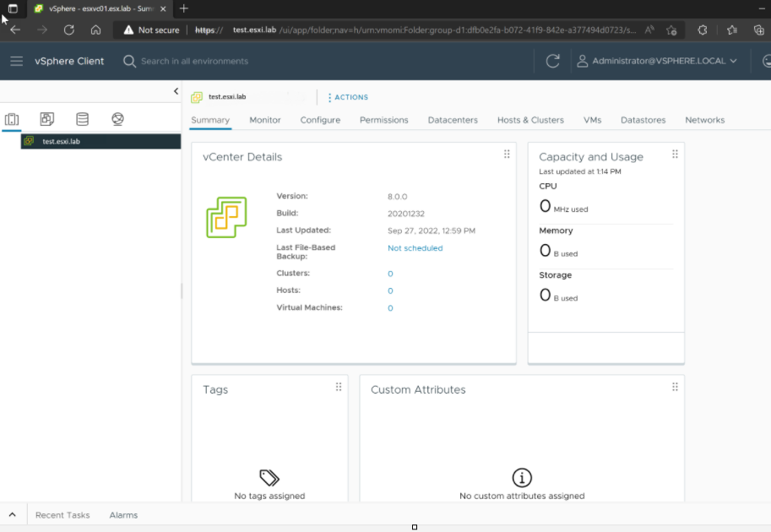This screenshot has width=771, height=532.
Task: Click the Clusters count link
Action: 390,274
